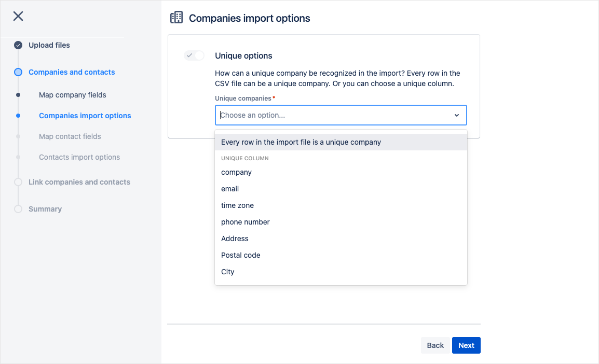Select 'Postal code' in unique column list

[241, 255]
